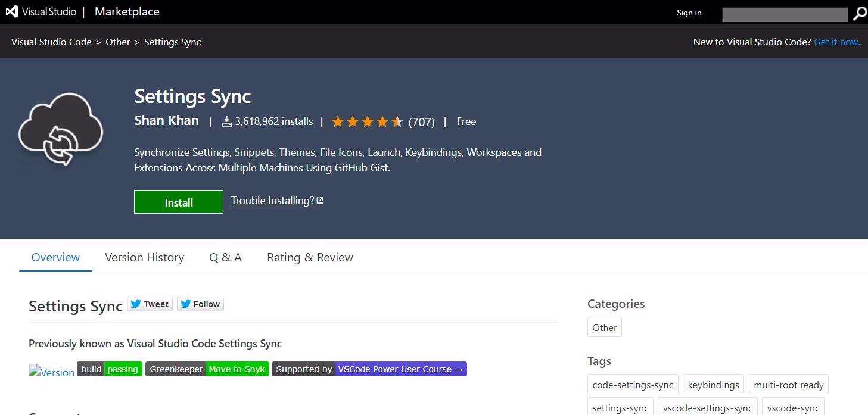
Task: Click the 'Previously known as Visual Studio Code Settings Sync' text
Action: (155, 344)
